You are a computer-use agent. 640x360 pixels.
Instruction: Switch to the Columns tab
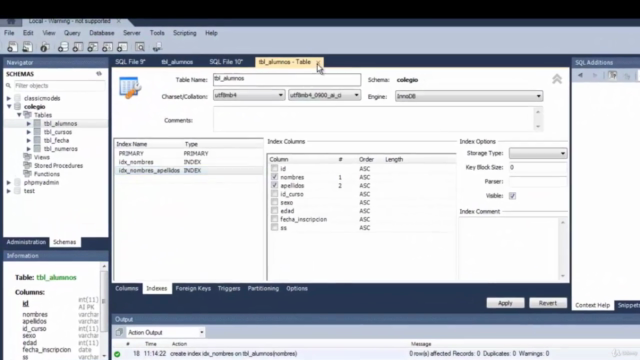pos(127,289)
